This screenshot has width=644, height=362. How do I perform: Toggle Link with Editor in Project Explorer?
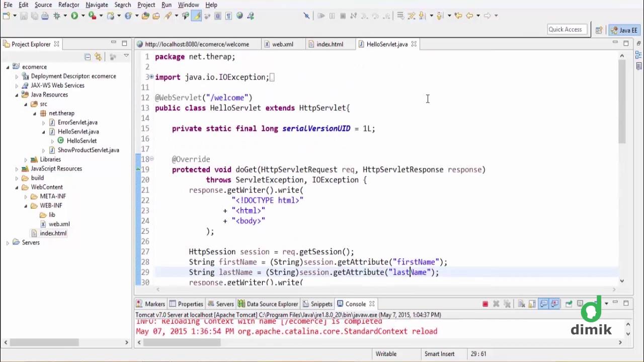(98, 57)
